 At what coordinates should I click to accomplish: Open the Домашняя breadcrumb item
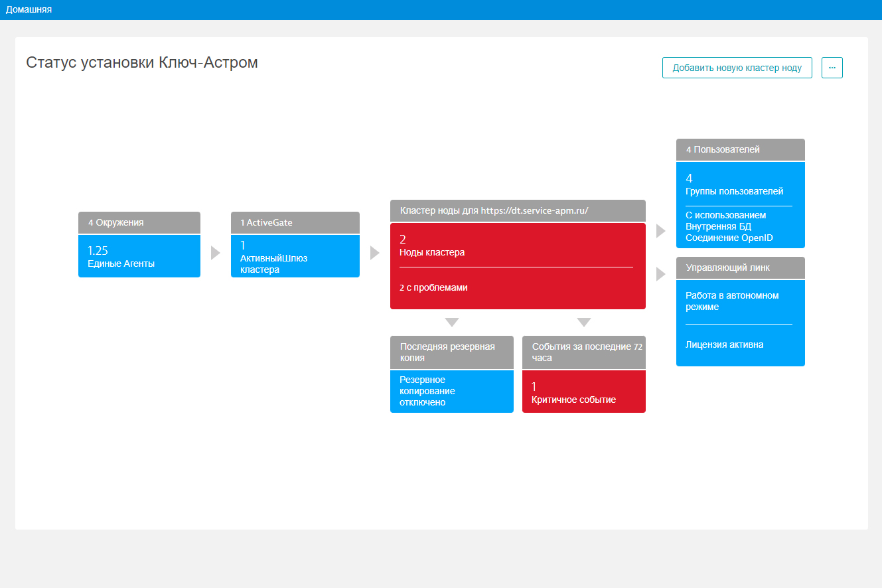(x=29, y=10)
